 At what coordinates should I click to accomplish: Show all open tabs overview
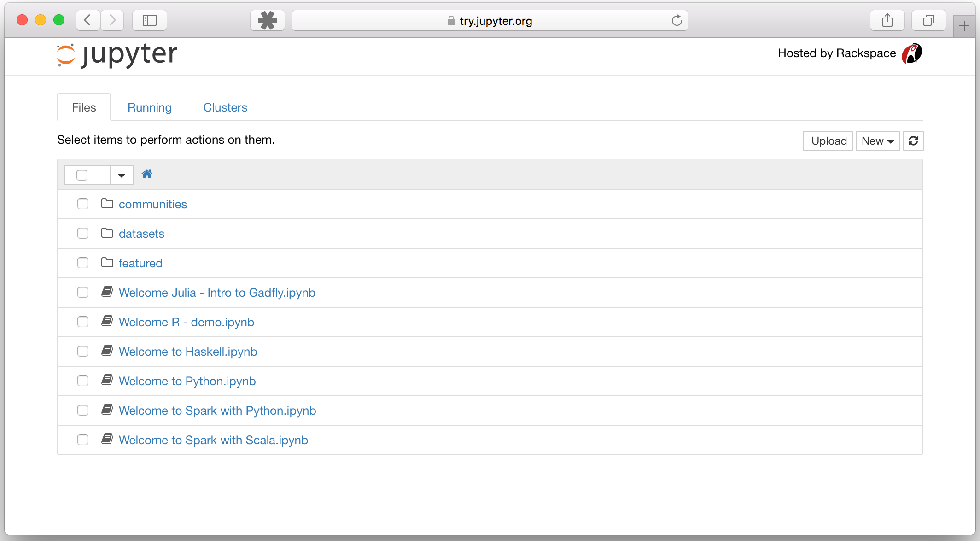pos(929,21)
